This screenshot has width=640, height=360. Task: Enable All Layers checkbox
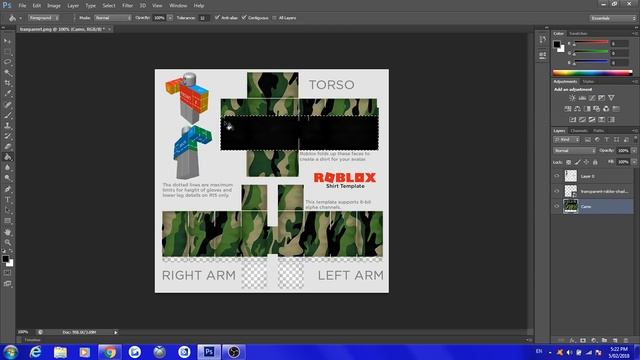coord(274,18)
